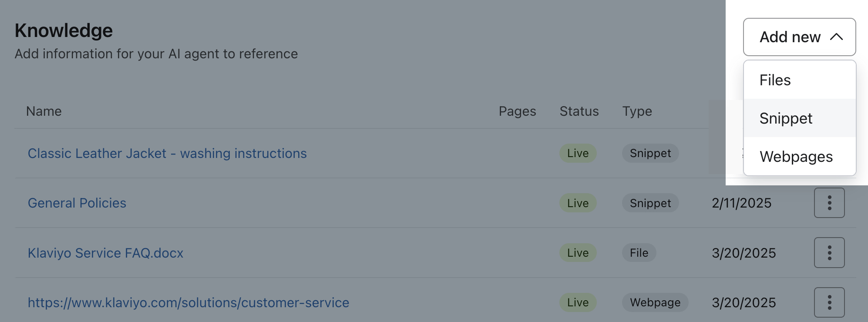Open actions menu for the customer-service webpage row
This screenshot has width=868, height=322.
(x=829, y=302)
